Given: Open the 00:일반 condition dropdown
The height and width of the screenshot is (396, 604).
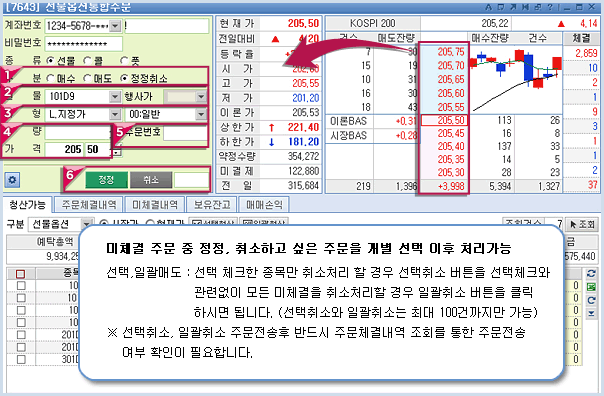Looking at the screenshot, I should point(201,114).
